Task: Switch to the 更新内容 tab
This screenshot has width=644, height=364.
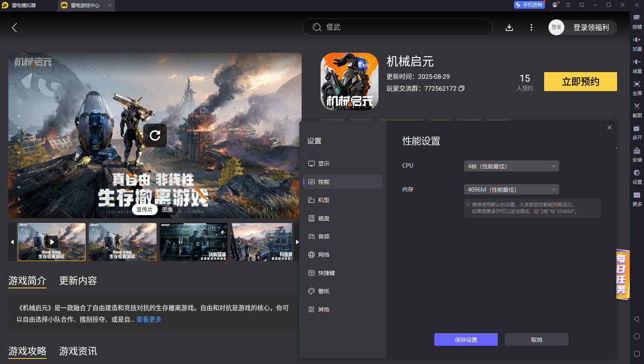Action: pyautogui.click(x=78, y=281)
